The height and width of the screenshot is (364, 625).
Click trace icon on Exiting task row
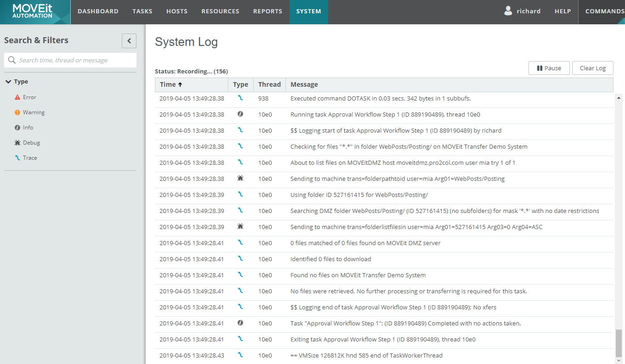tap(240, 339)
